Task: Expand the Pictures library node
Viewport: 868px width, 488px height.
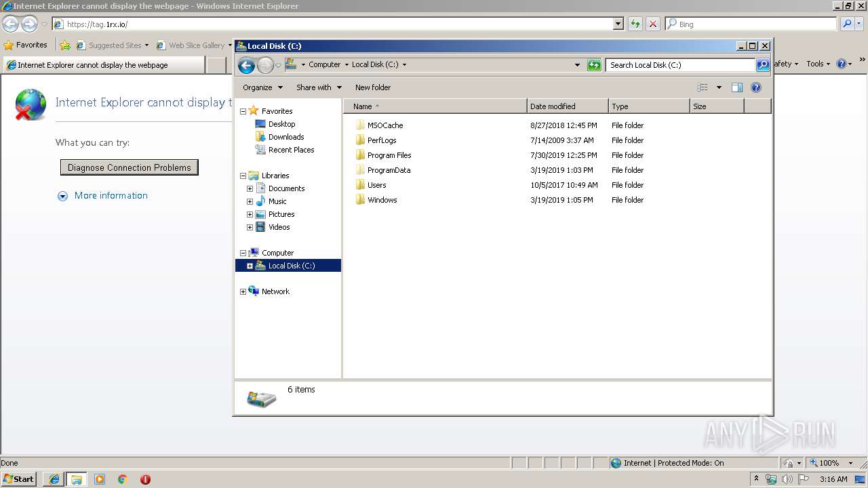Action: tap(250, 214)
